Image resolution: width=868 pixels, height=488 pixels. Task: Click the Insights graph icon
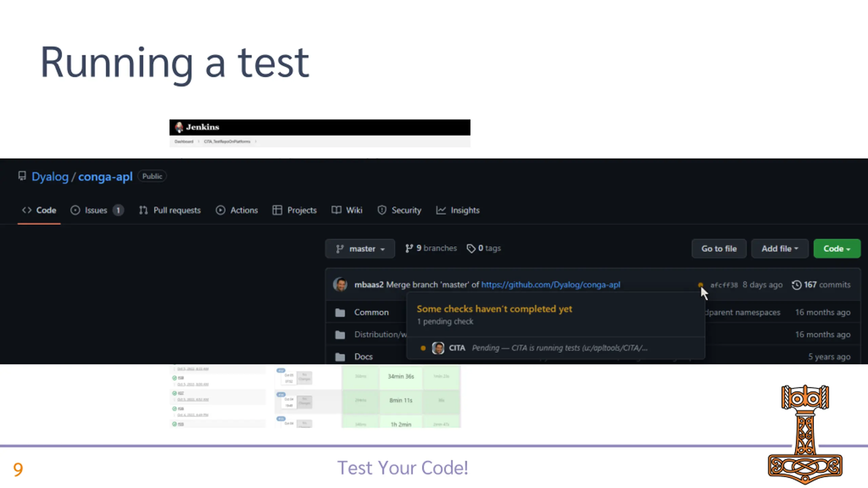click(x=441, y=210)
